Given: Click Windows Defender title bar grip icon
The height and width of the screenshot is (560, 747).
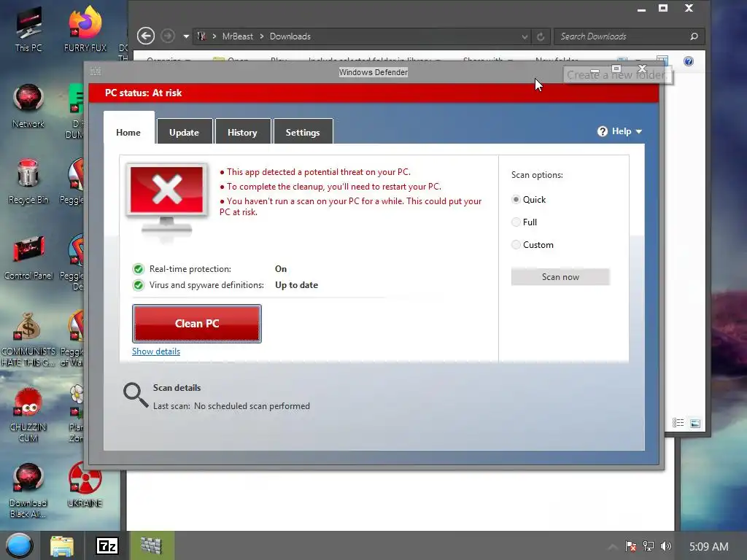Looking at the screenshot, I should (x=96, y=71).
